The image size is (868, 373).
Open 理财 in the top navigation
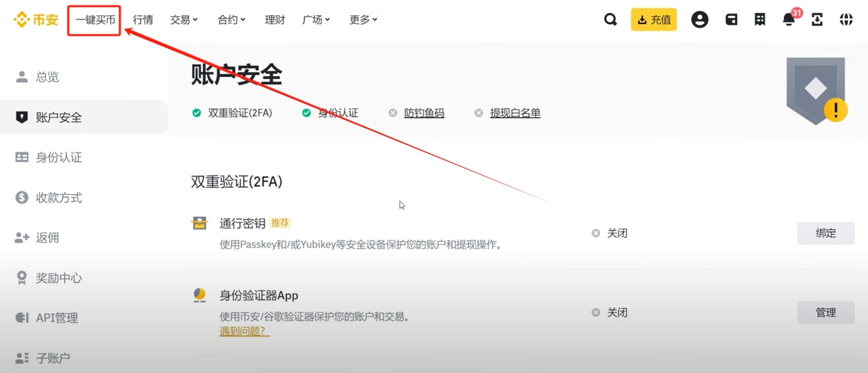275,20
